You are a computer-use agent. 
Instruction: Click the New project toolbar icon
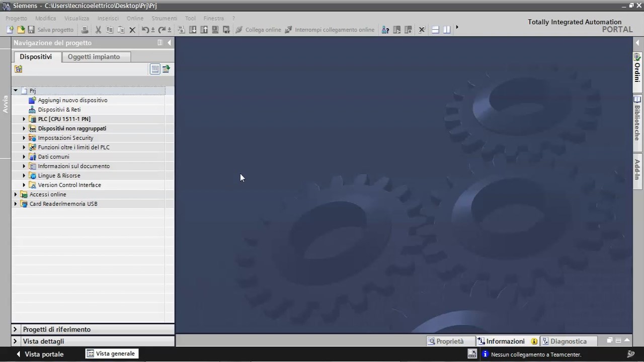10,30
